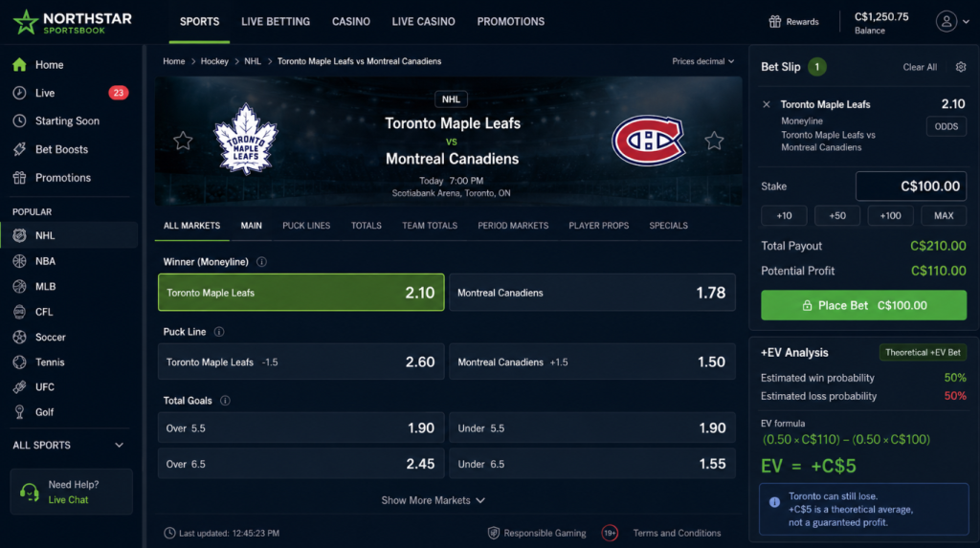
Task: Open PROMOTIONS in top navigation
Action: point(511,22)
